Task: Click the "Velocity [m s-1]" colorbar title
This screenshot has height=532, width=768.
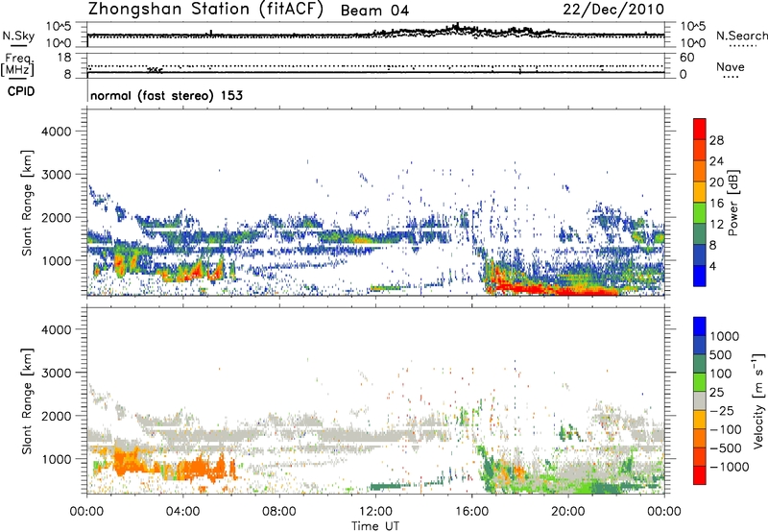Action: click(x=758, y=400)
